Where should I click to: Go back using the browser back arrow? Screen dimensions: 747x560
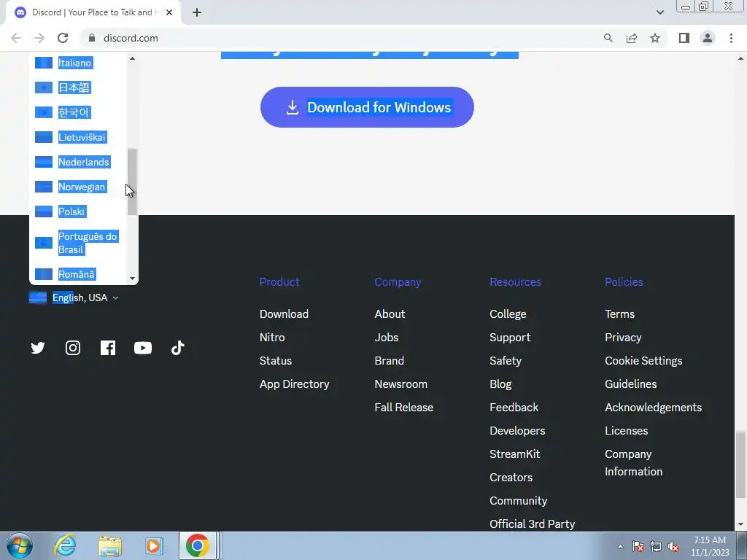[16, 38]
